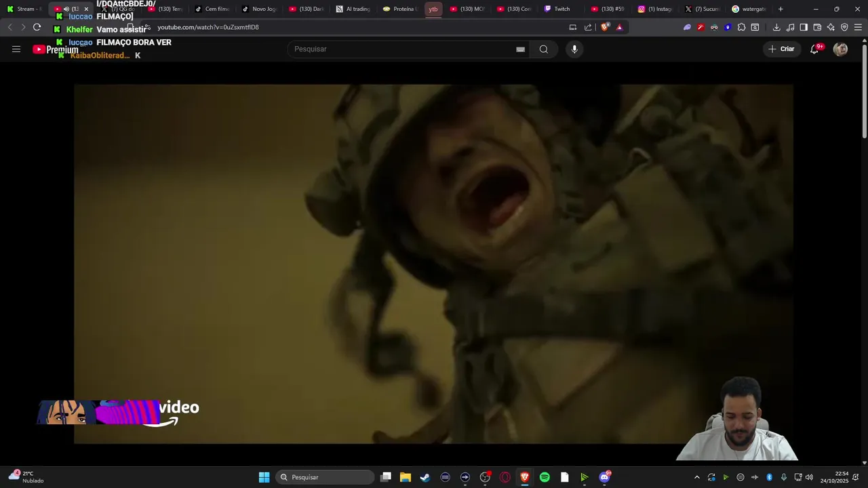Open the YouTube account avatar menu
The width and height of the screenshot is (868, 488).
coord(840,49)
